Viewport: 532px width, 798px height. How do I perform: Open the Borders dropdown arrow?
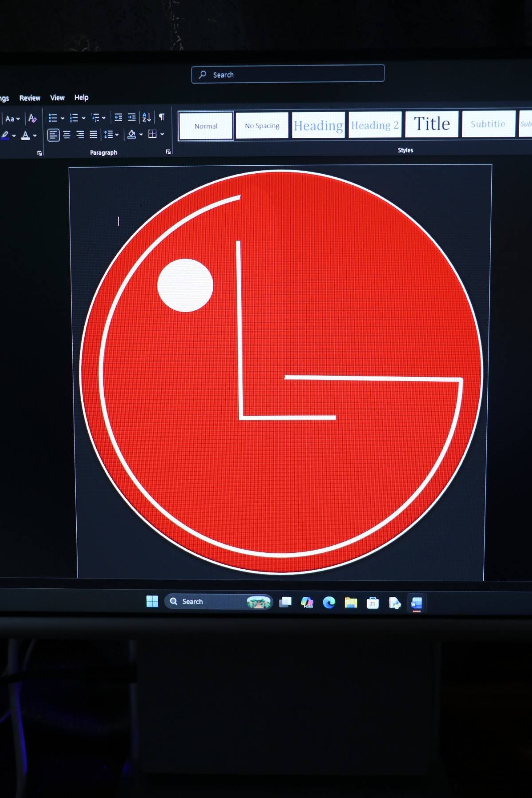coord(162,134)
